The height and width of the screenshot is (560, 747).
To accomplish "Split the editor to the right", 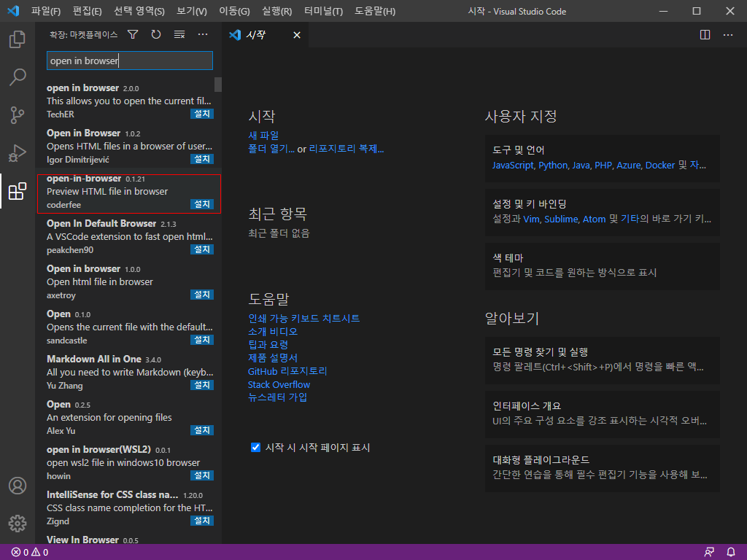I will point(705,35).
